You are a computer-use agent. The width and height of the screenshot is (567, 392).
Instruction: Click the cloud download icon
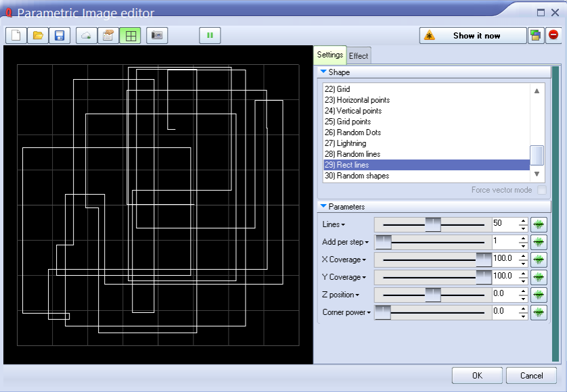point(85,35)
